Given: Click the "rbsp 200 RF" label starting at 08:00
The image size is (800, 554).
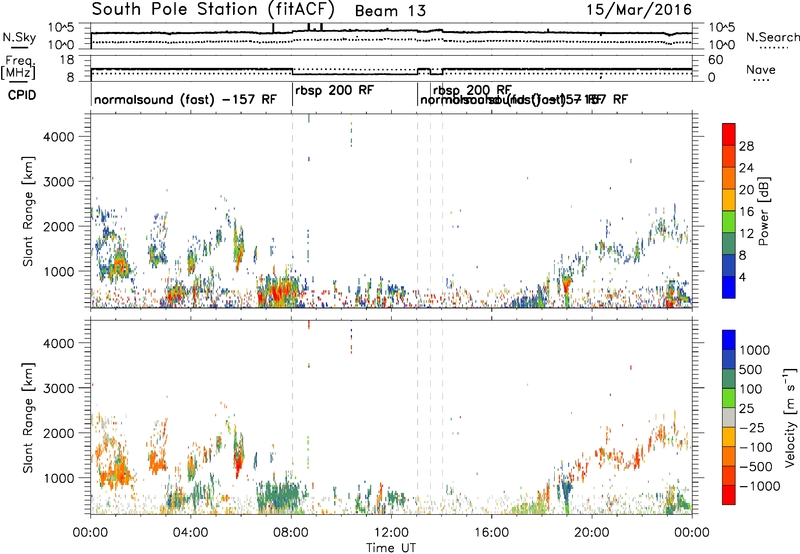Looking at the screenshot, I should click(335, 90).
